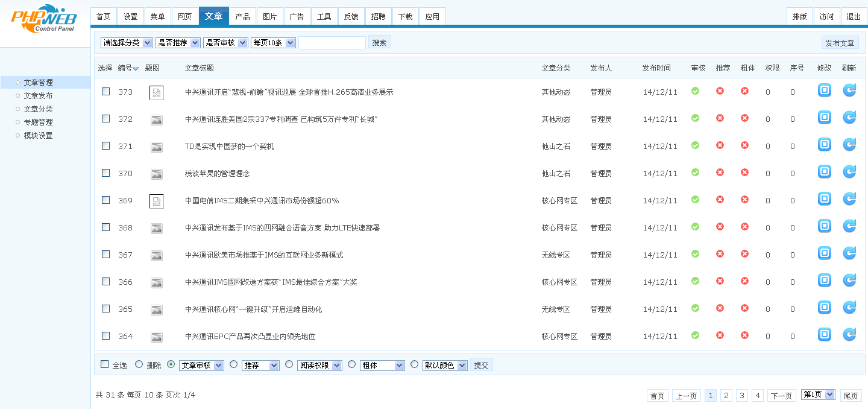The width and height of the screenshot is (868, 409).
Task: Go to the 下一页 next page
Action: (x=782, y=396)
